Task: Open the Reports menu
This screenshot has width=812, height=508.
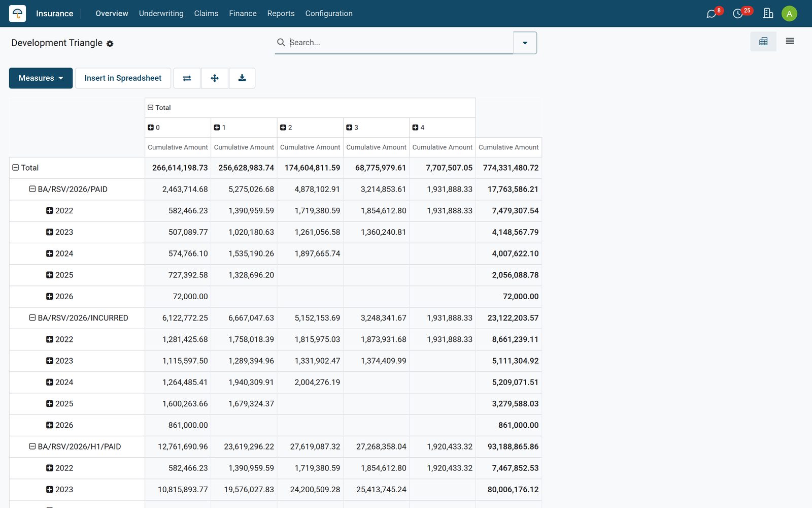Action: (x=281, y=14)
